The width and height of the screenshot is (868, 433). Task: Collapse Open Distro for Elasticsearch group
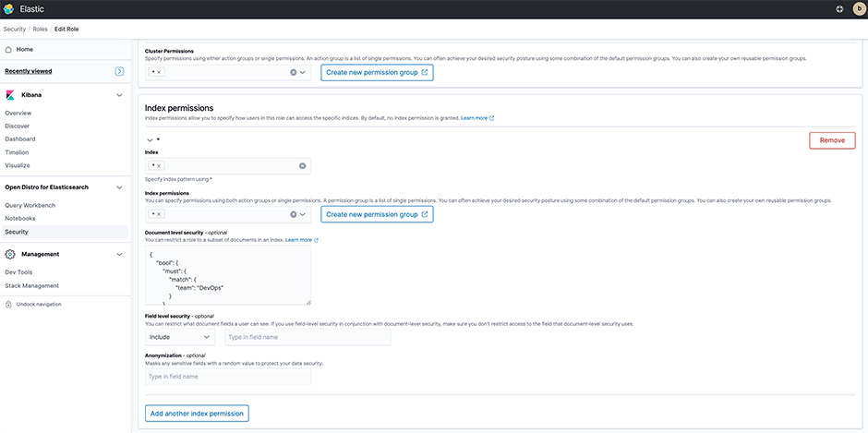pyautogui.click(x=119, y=187)
